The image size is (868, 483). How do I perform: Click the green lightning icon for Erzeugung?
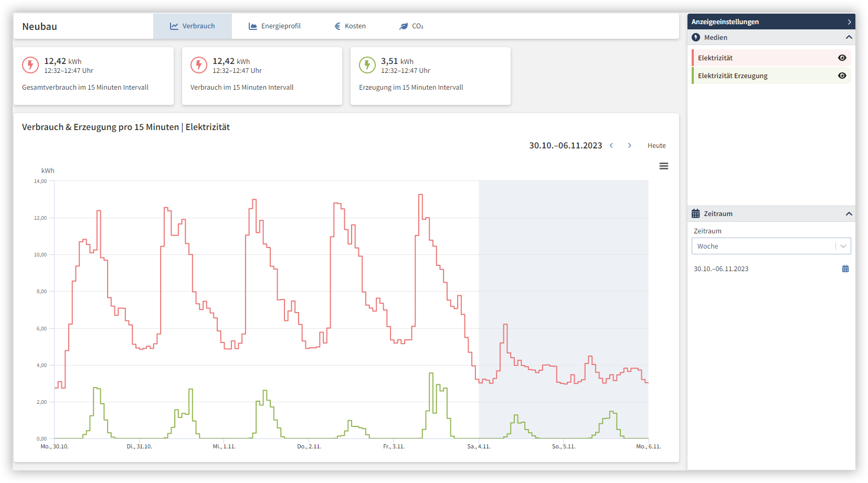[367, 65]
